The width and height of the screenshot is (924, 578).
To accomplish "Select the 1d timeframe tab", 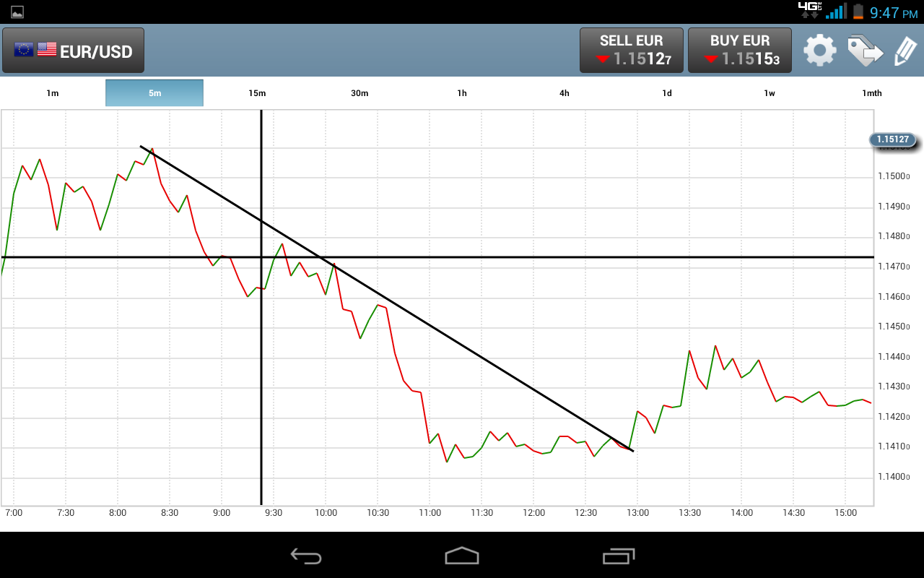I will click(667, 93).
